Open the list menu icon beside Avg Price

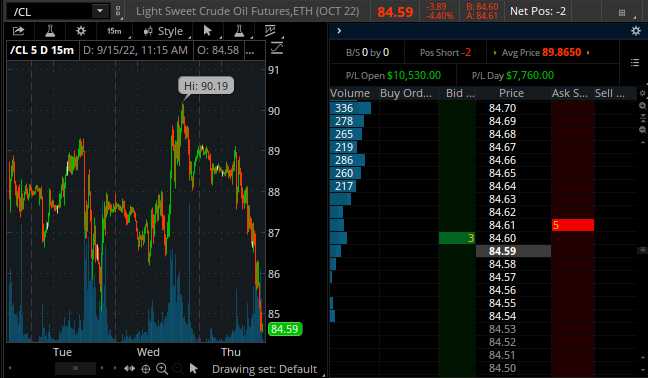tap(635, 63)
